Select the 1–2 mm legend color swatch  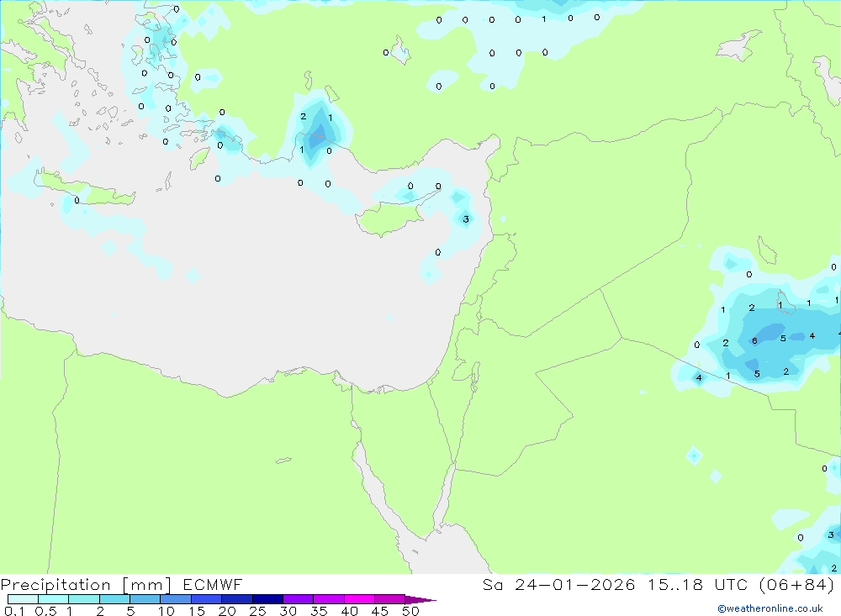pyautogui.click(x=83, y=599)
